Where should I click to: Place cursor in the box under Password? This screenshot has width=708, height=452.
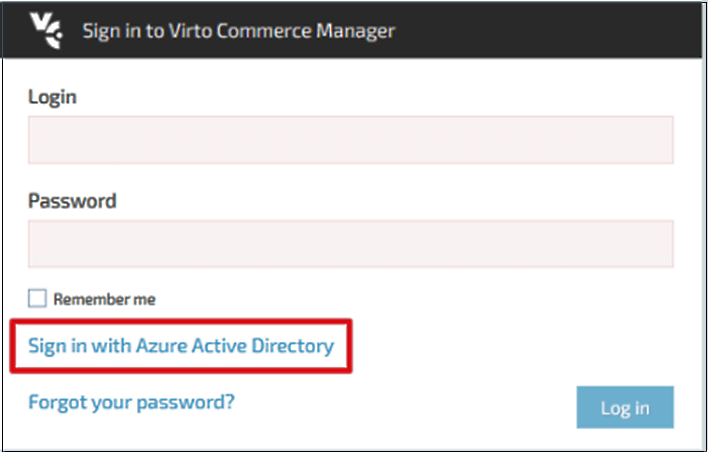pos(350,243)
